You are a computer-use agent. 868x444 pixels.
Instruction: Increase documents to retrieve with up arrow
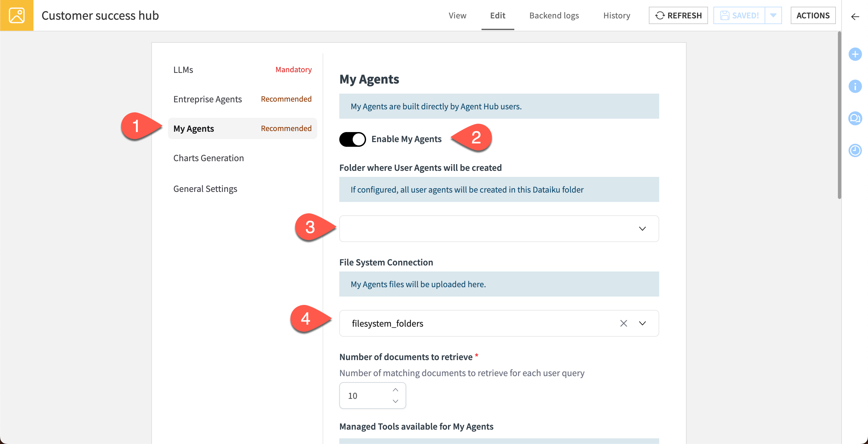click(395, 390)
